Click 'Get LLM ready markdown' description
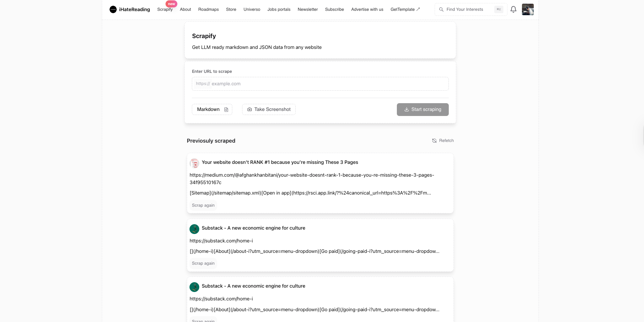Image resolution: width=644 pixels, height=322 pixels. [257, 47]
